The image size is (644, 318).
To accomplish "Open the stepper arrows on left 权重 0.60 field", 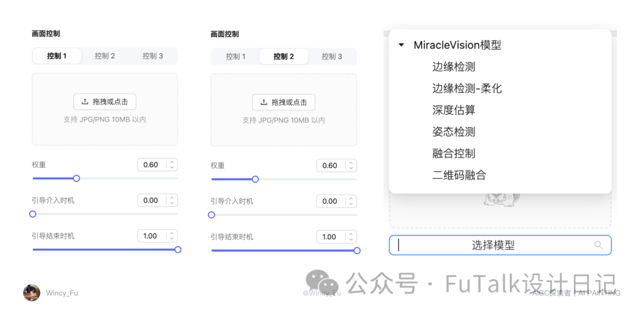I will (172, 165).
